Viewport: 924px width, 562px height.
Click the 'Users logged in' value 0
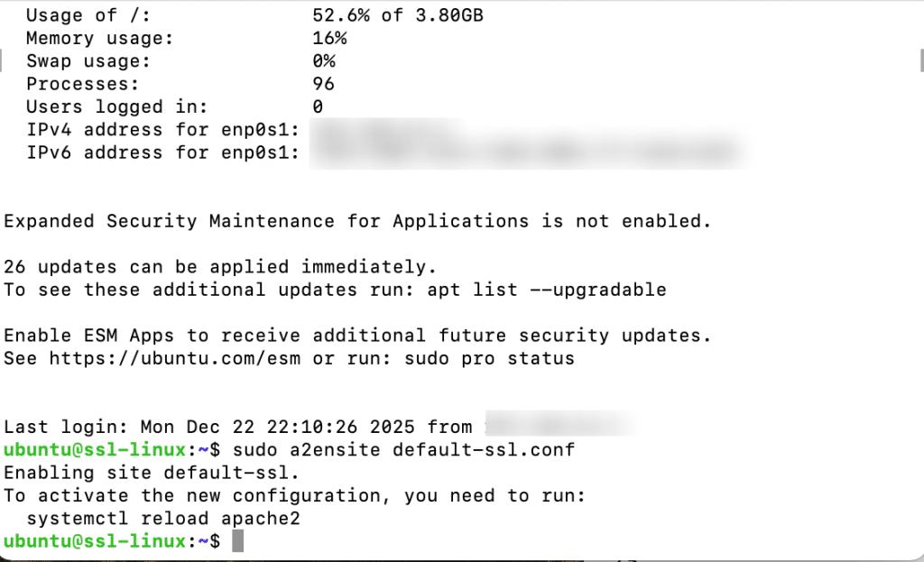(x=318, y=106)
